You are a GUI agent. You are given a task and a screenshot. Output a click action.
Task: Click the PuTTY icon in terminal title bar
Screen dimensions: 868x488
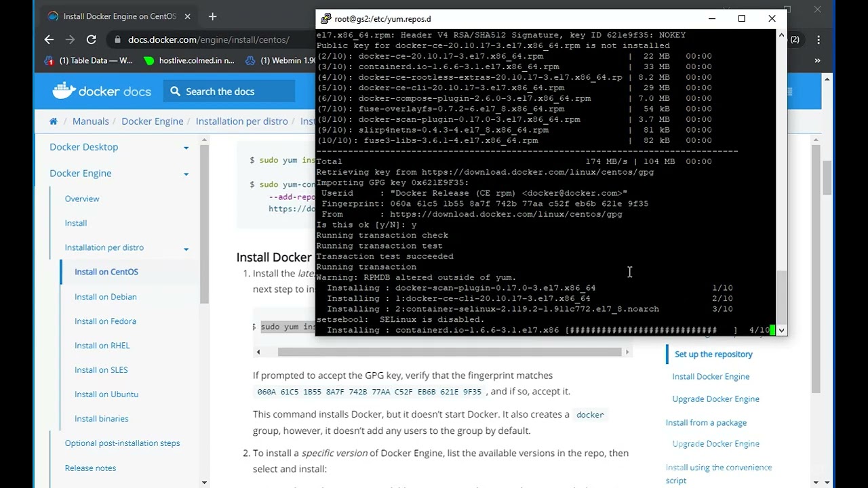(325, 19)
